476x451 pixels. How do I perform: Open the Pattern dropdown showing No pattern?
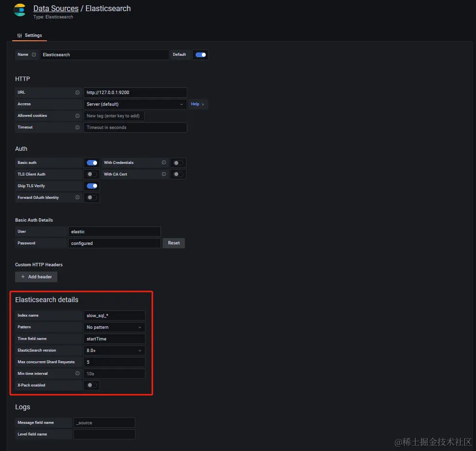(115, 327)
